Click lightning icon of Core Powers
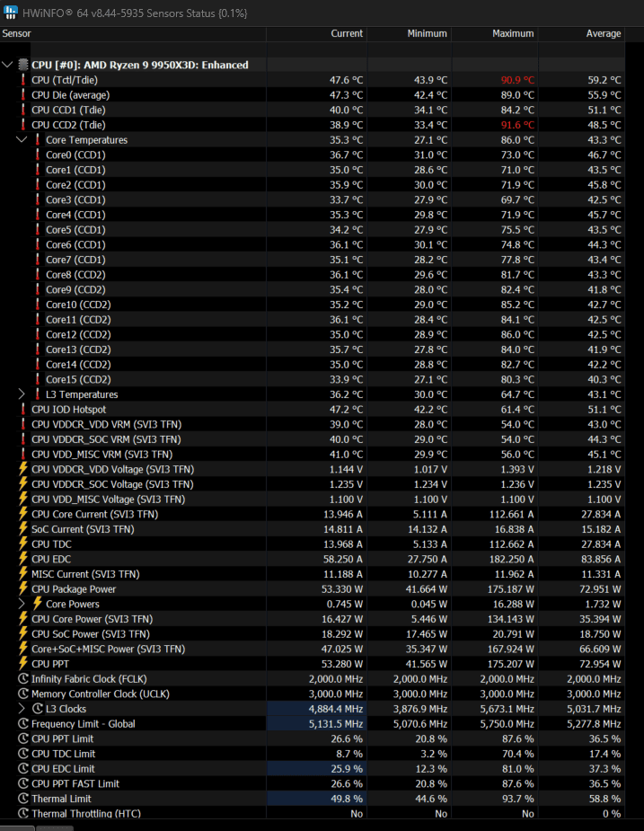Viewport: 644px width, 831px height. click(37, 604)
